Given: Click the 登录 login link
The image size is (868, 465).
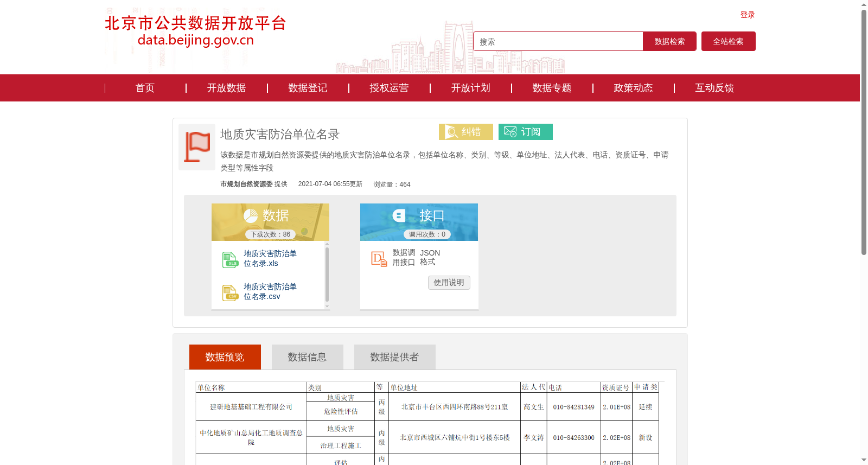Looking at the screenshot, I should coord(748,15).
